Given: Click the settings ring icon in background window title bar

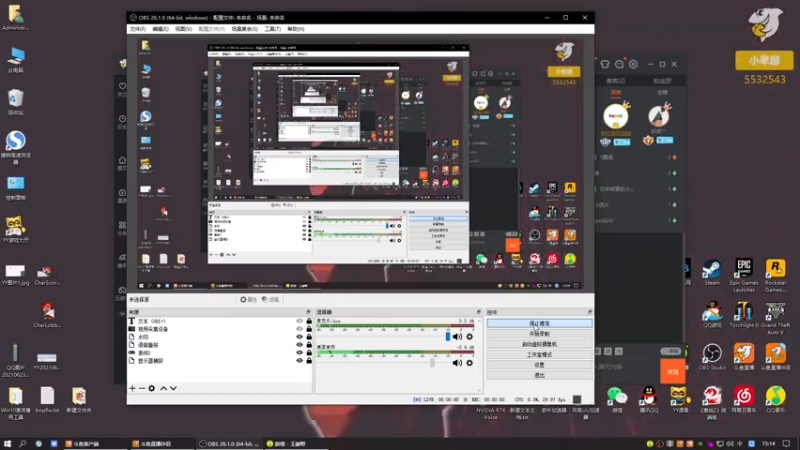Looking at the screenshot, I should click(x=633, y=64).
